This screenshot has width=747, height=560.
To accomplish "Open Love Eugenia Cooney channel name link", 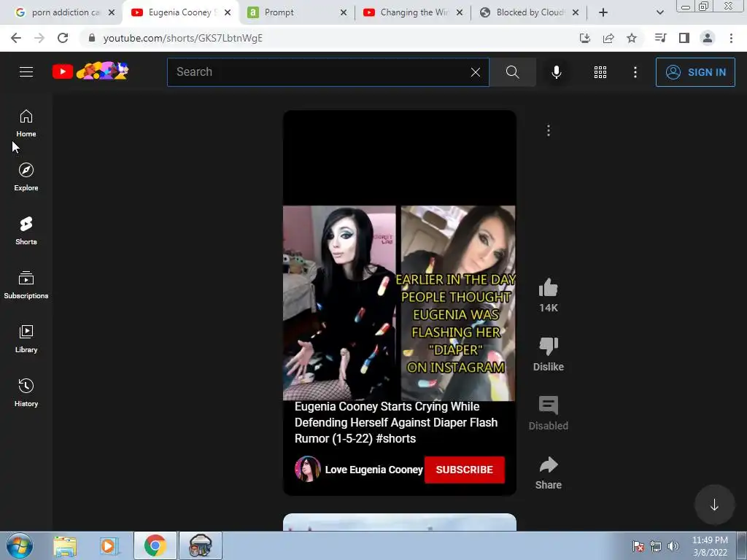I will pyautogui.click(x=374, y=470).
